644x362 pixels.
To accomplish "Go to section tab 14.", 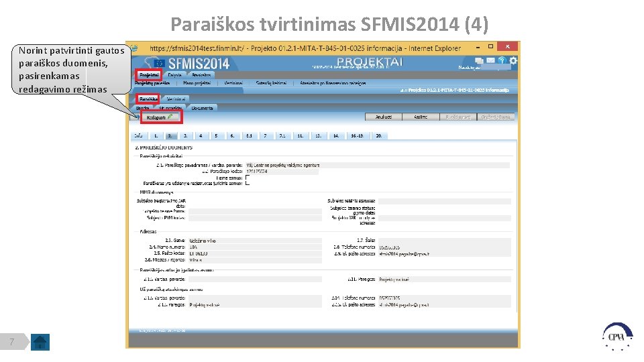I will click(x=336, y=135).
